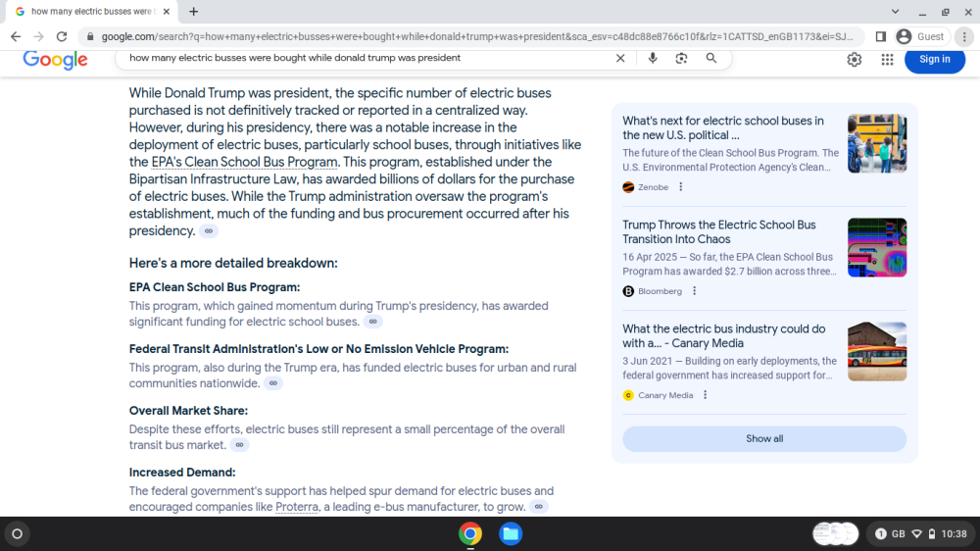The height and width of the screenshot is (551, 980).
Task: Click the Zenobe school bus thumbnail
Action: pyautogui.click(x=877, y=143)
